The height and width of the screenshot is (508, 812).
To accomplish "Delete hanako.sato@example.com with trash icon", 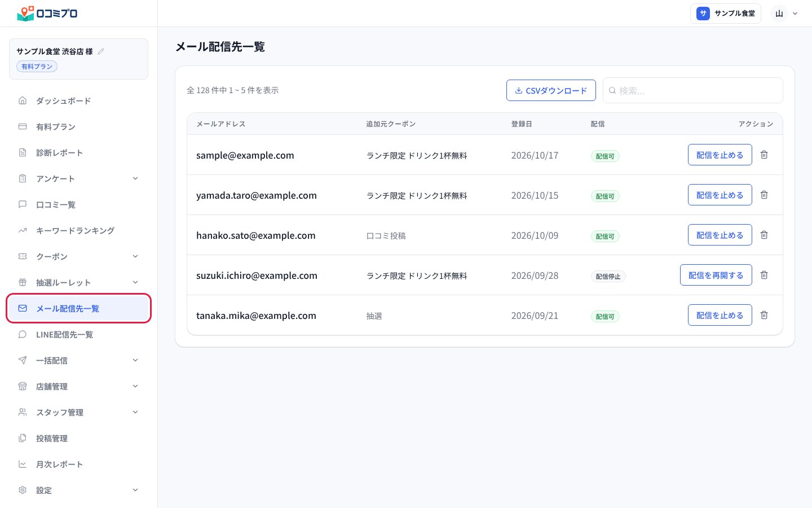I will [764, 235].
